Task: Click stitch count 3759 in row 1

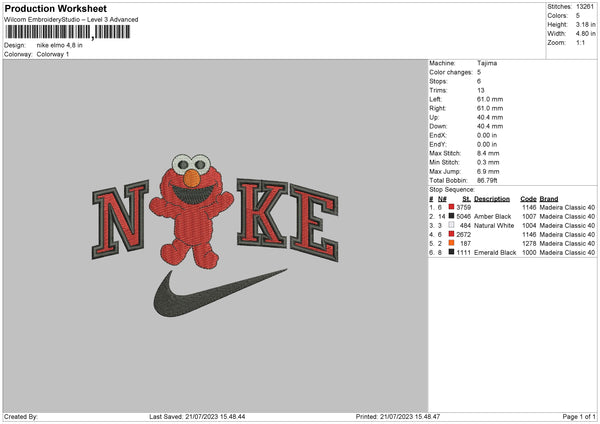Action: coord(463,207)
